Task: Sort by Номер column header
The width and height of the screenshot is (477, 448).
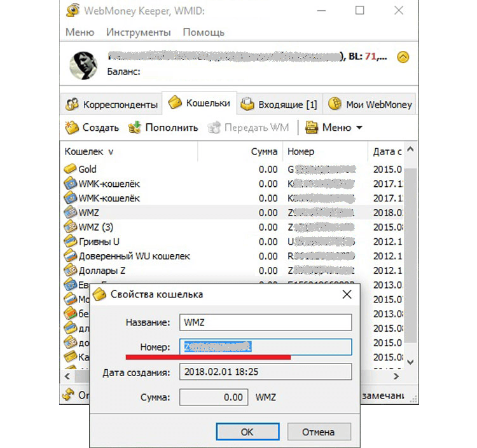Action: pyautogui.click(x=326, y=151)
